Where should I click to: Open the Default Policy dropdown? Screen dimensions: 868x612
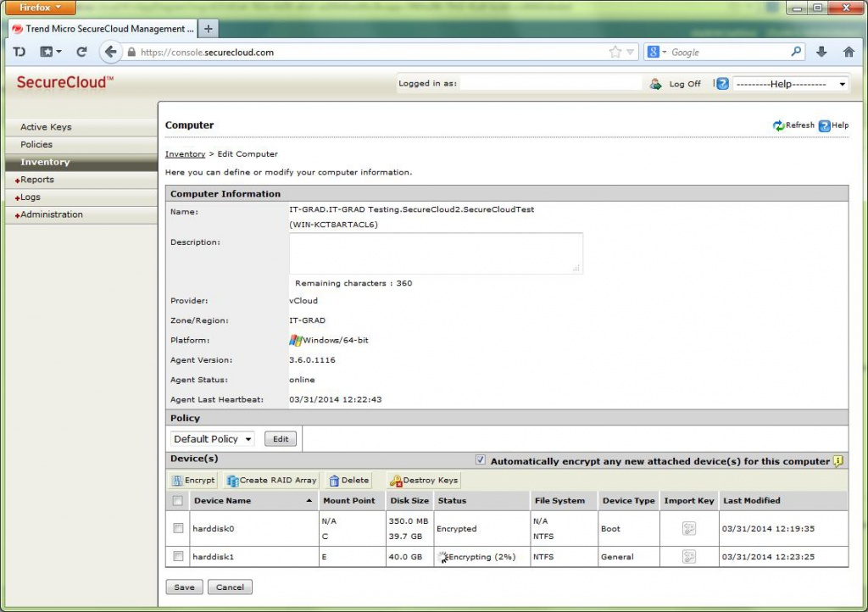(x=213, y=439)
